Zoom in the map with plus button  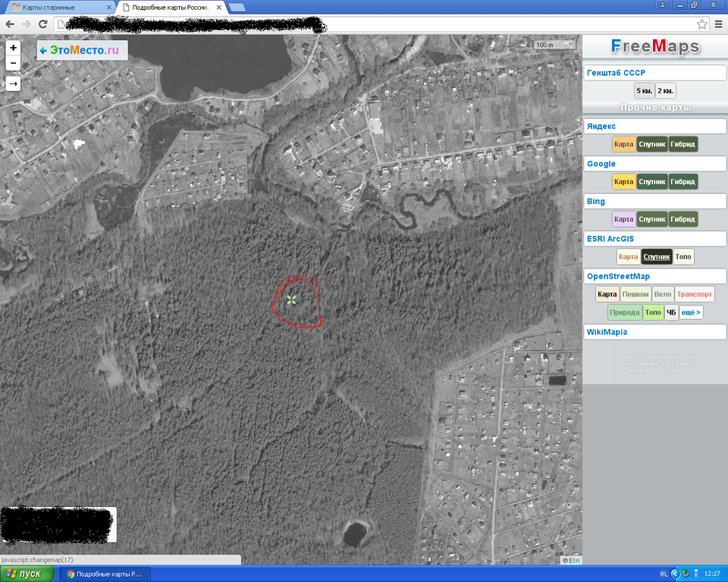click(13, 47)
